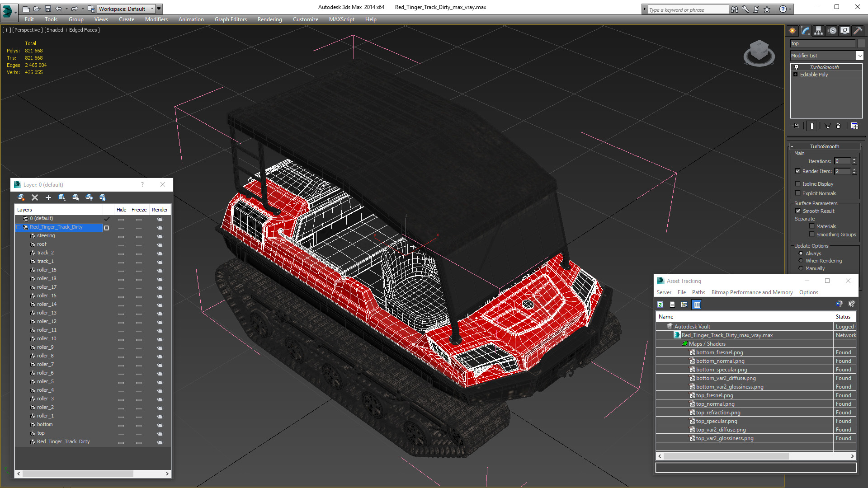The image size is (868, 488).
Task: Open the MAXScript menu
Action: click(341, 19)
